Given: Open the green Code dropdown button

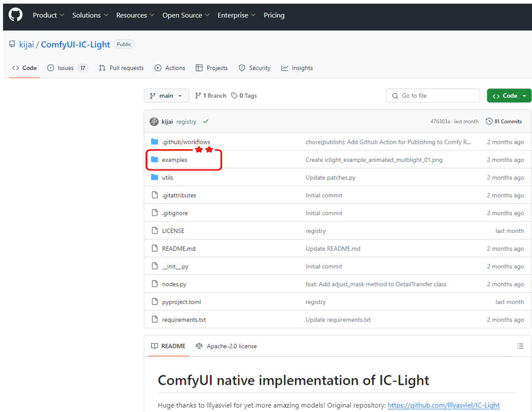Looking at the screenshot, I should [509, 96].
